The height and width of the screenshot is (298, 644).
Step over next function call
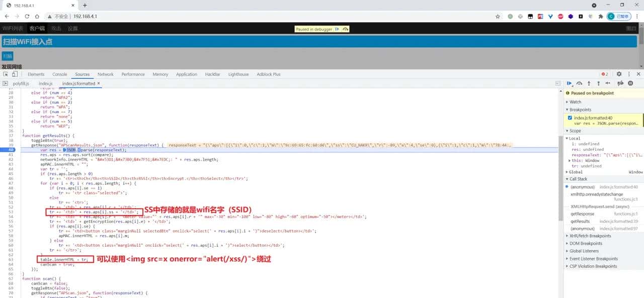(579, 83)
